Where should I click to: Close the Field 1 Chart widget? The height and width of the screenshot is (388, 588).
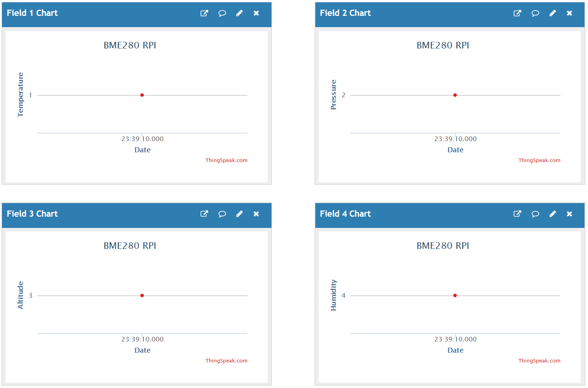tap(256, 13)
